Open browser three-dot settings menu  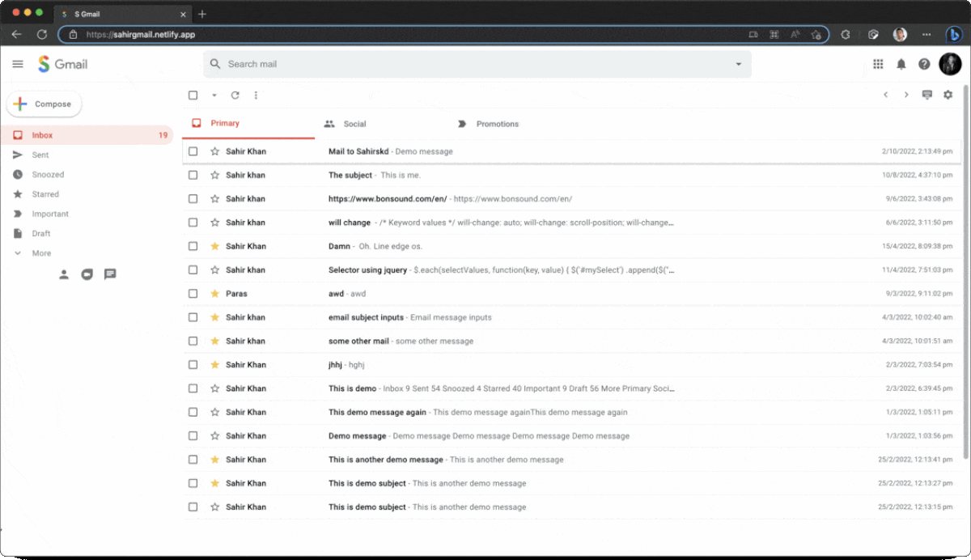coord(926,35)
